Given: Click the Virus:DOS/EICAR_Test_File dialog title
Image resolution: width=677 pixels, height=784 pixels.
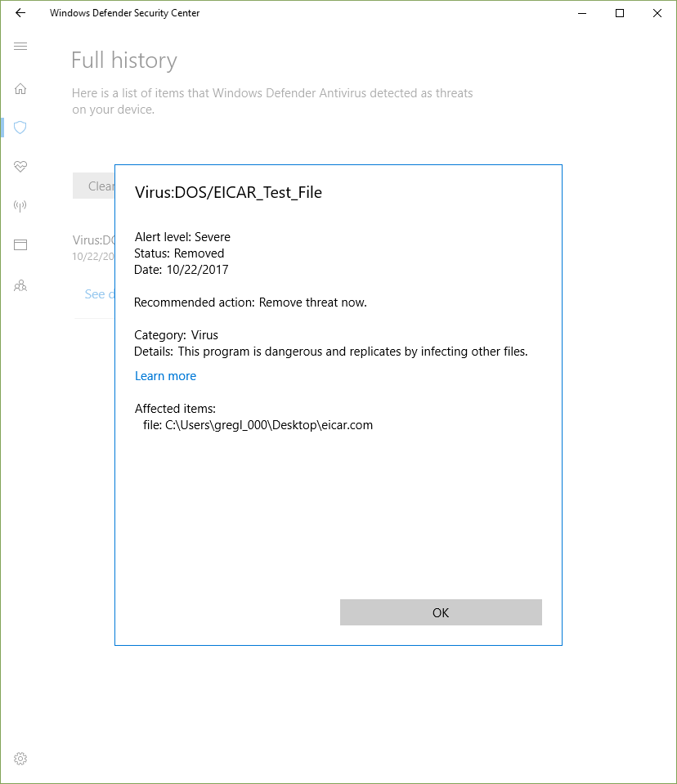Looking at the screenshot, I should 228,192.
